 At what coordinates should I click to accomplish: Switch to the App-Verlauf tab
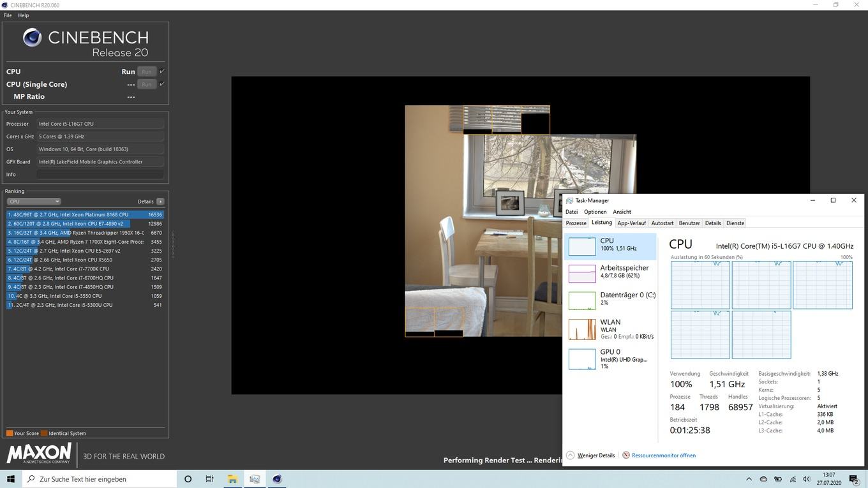pos(631,223)
